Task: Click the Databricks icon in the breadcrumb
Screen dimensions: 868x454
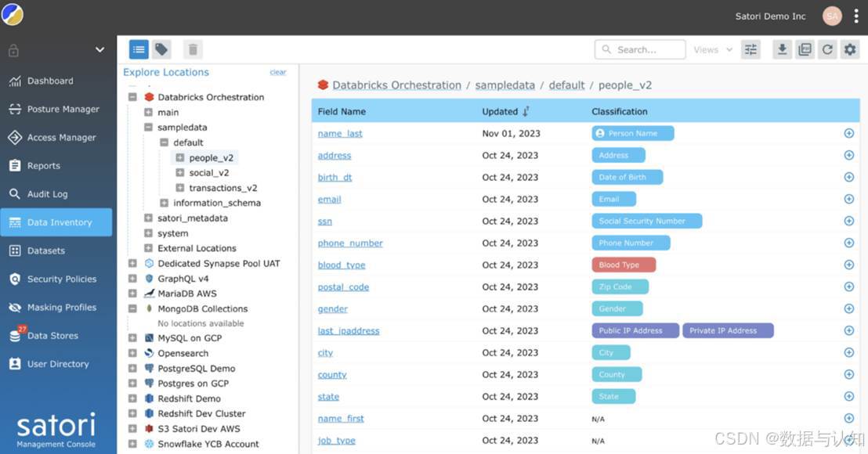Action: tap(323, 85)
